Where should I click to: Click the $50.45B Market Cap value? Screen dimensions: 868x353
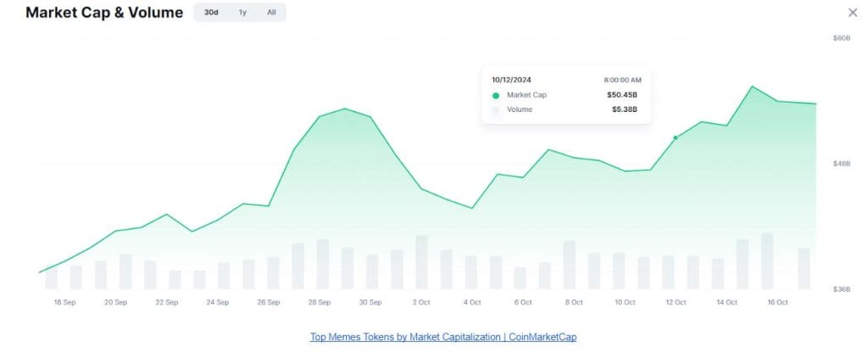(623, 95)
